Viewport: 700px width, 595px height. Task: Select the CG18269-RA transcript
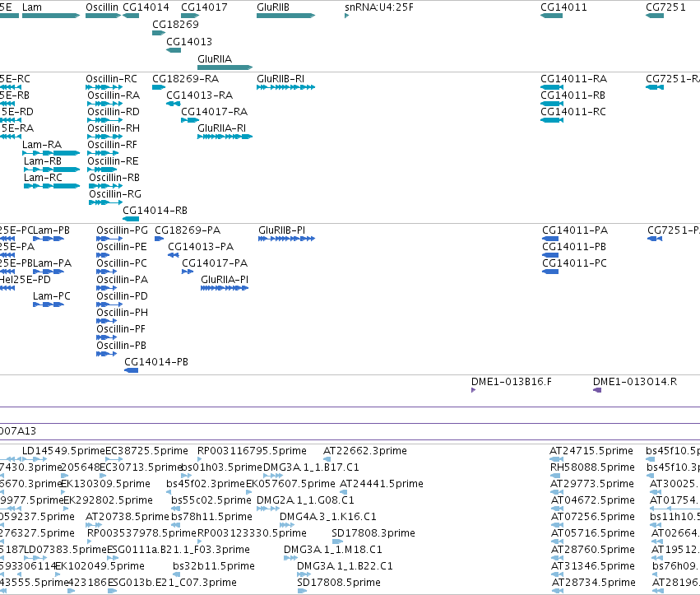pyautogui.click(x=159, y=87)
